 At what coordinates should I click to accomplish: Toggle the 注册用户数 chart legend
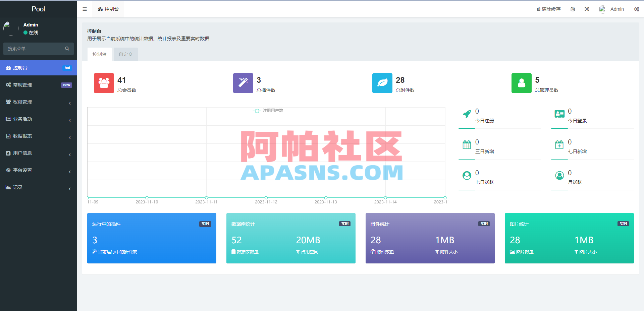click(x=268, y=111)
